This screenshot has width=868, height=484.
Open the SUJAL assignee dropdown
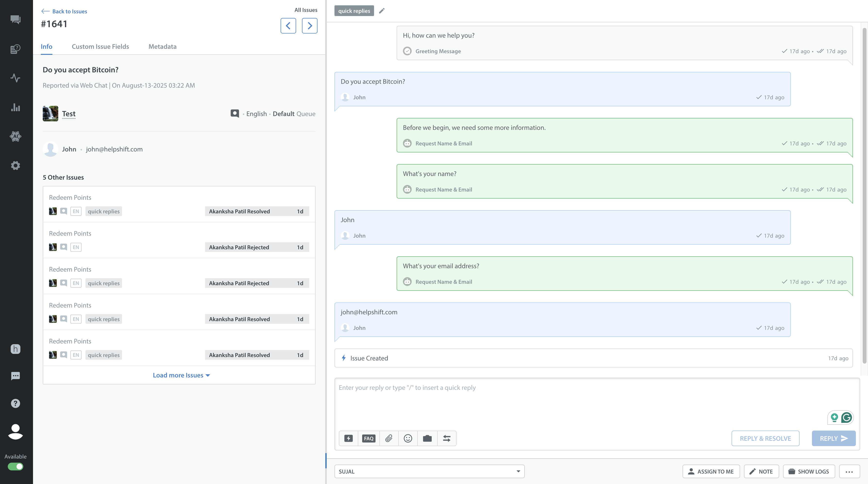click(429, 471)
